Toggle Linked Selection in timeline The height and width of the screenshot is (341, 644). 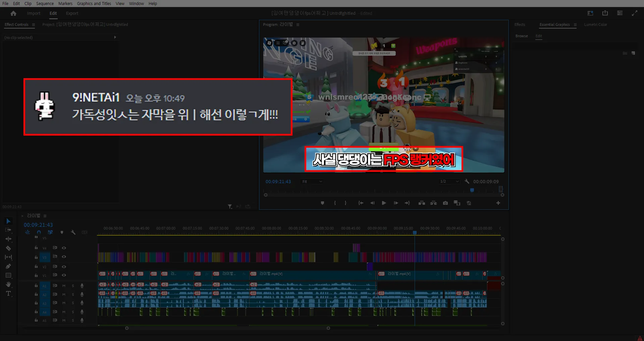(50, 232)
